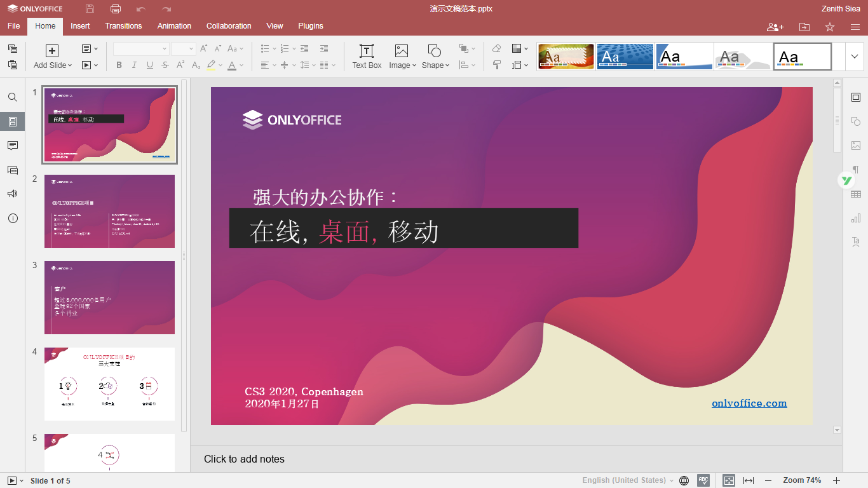Open Chart settings in right sidebar
The height and width of the screenshot is (488, 868).
[856, 218]
